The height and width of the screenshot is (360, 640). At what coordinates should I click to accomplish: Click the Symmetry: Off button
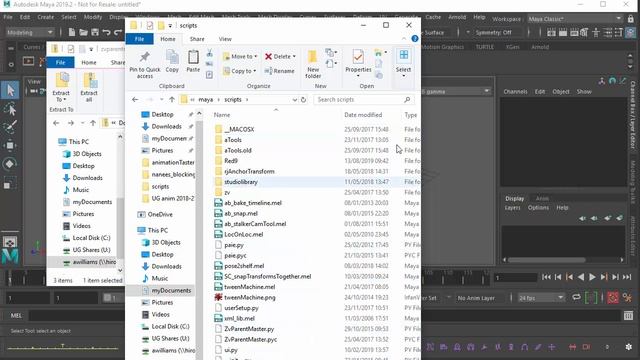[x=493, y=32]
